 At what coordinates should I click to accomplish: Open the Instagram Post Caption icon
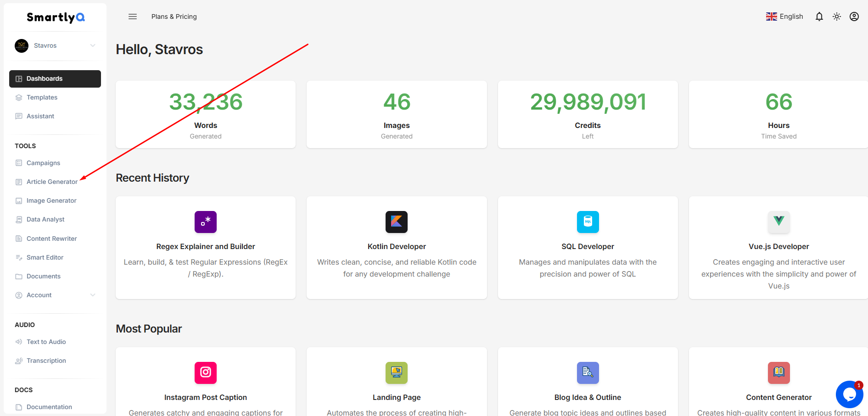206,373
